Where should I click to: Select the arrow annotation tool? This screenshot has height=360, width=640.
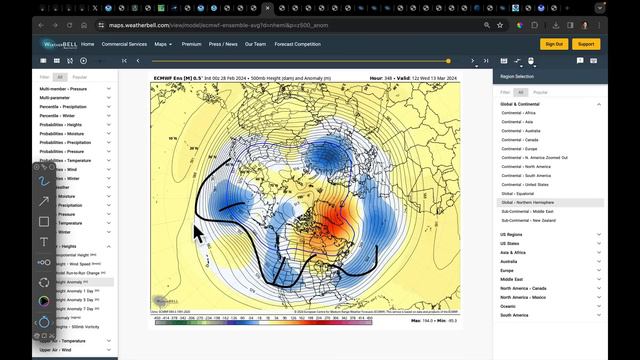(x=44, y=201)
